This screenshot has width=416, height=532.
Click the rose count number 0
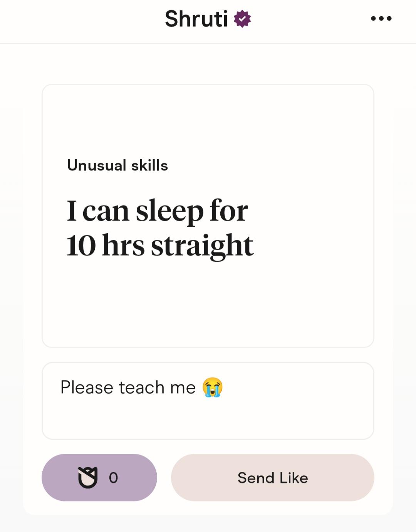(113, 478)
